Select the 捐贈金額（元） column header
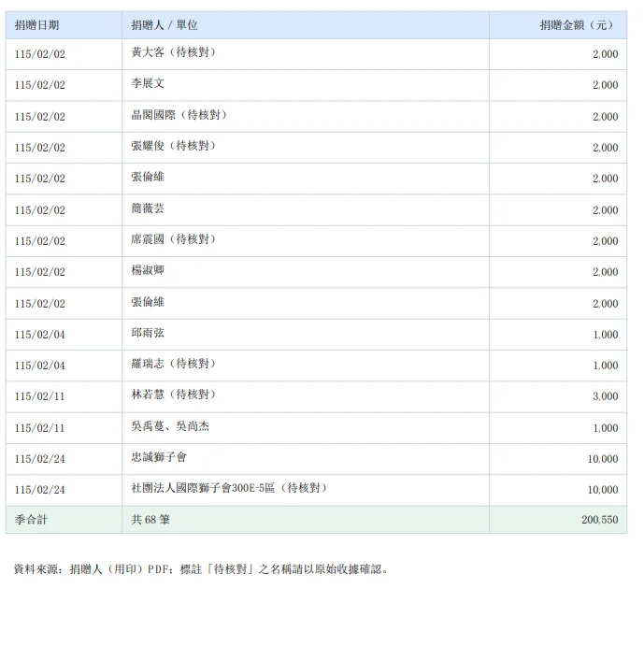Screen dimensions: 644x646 click(558, 25)
